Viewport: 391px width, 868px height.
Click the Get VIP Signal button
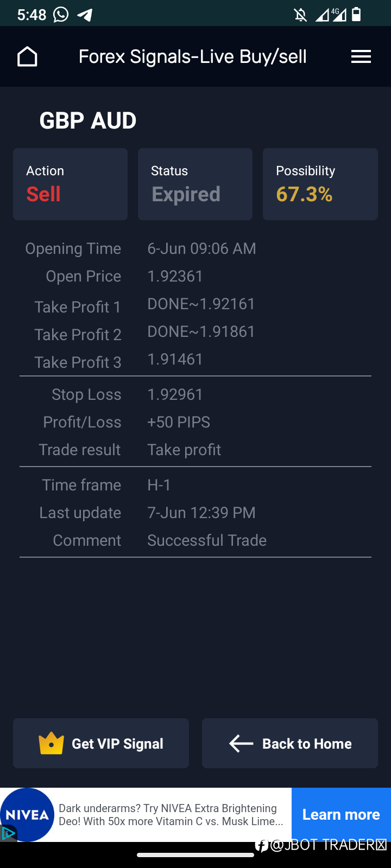pos(101,743)
